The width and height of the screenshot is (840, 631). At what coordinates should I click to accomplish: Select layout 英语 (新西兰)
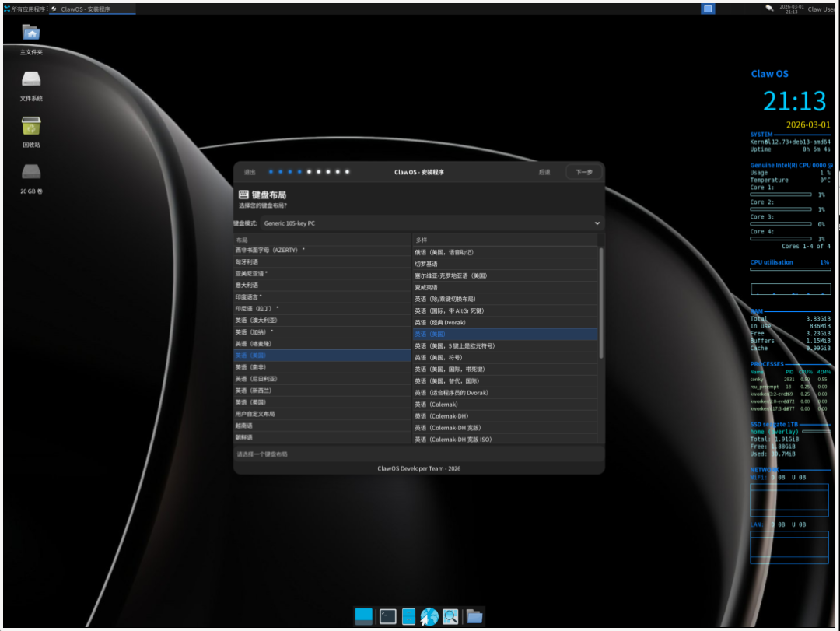[322, 391]
